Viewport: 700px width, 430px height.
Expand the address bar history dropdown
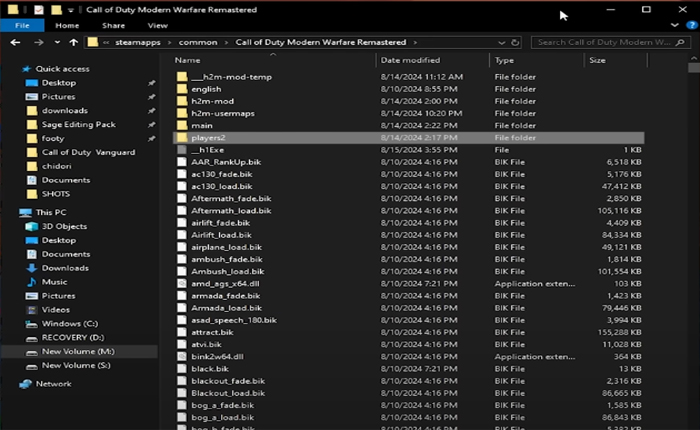[502, 42]
